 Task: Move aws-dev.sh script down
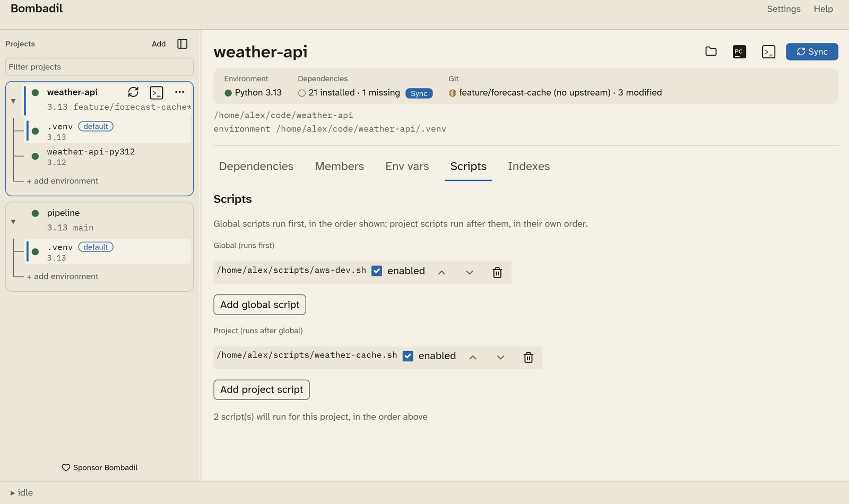point(470,272)
